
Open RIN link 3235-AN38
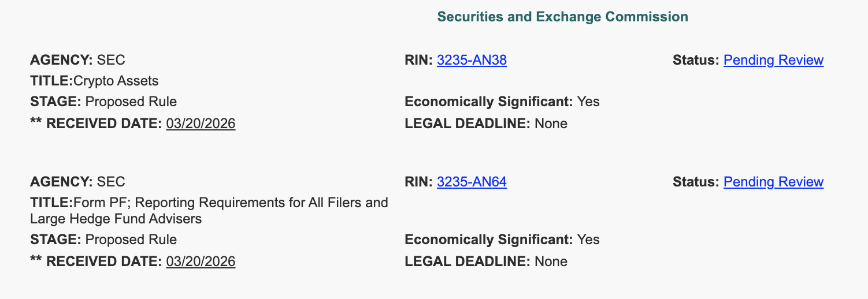[472, 60]
